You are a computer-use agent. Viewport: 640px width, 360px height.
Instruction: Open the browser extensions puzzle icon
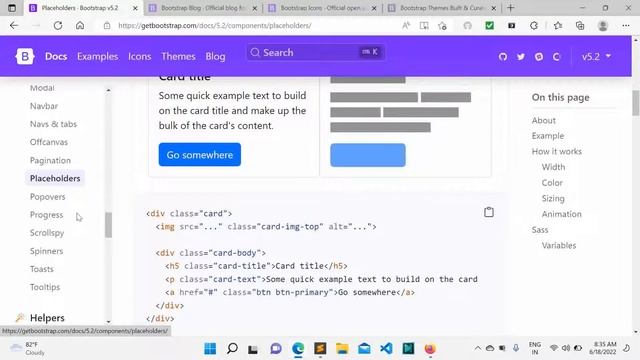tap(533, 26)
